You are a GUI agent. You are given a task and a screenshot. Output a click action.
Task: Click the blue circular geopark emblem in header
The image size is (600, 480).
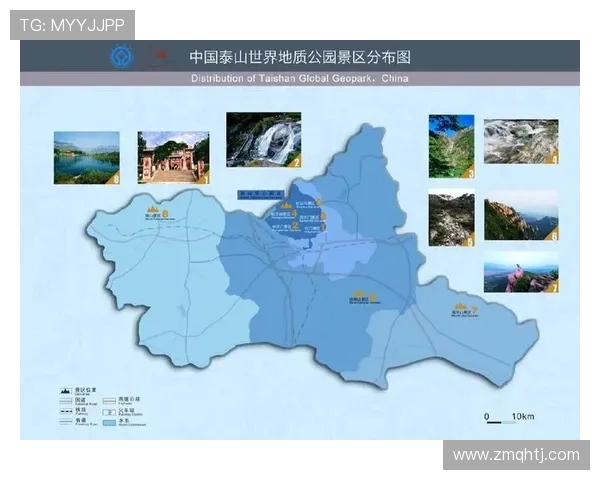(121, 56)
